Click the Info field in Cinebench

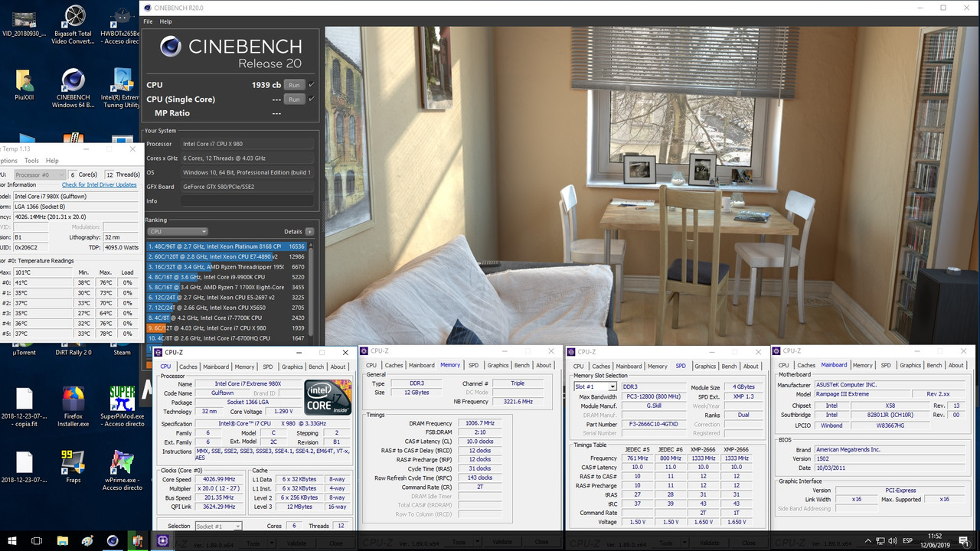pos(247,201)
